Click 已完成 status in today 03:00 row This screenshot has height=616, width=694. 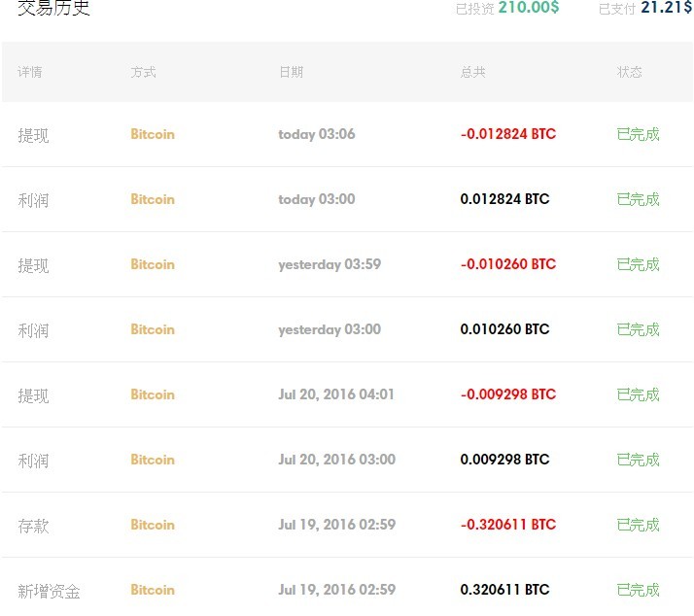pyautogui.click(x=639, y=199)
